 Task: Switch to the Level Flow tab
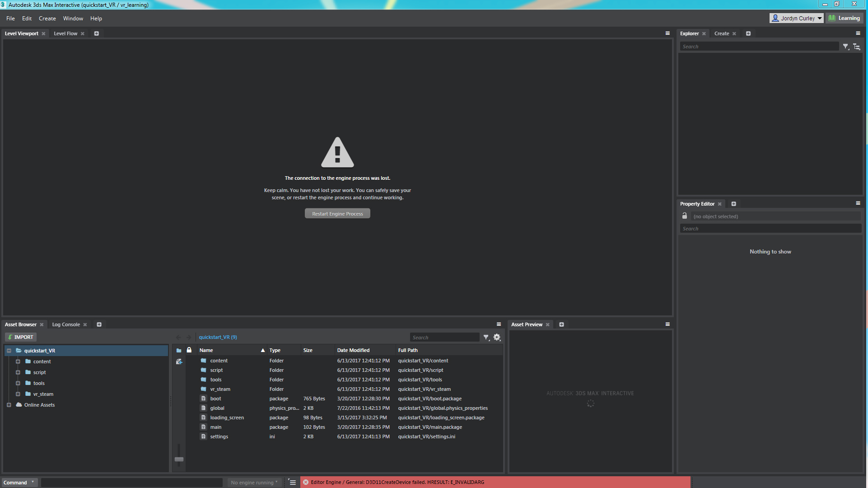(65, 33)
